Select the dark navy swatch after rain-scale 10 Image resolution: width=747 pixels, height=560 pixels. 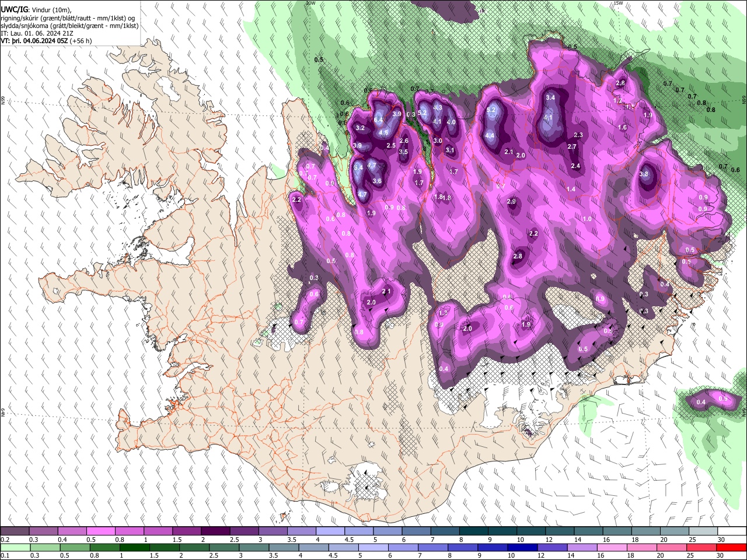pyautogui.click(x=521, y=547)
